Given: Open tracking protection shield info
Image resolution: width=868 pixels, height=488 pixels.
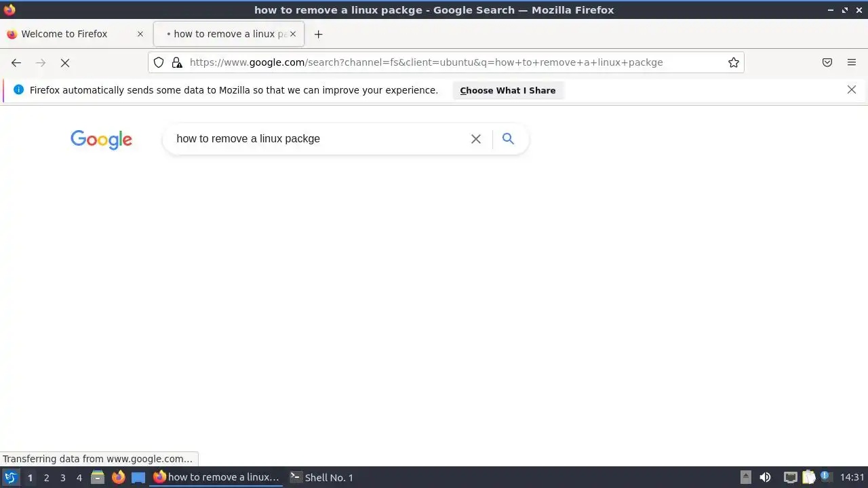Looking at the screenshot, I should (159, 62).
